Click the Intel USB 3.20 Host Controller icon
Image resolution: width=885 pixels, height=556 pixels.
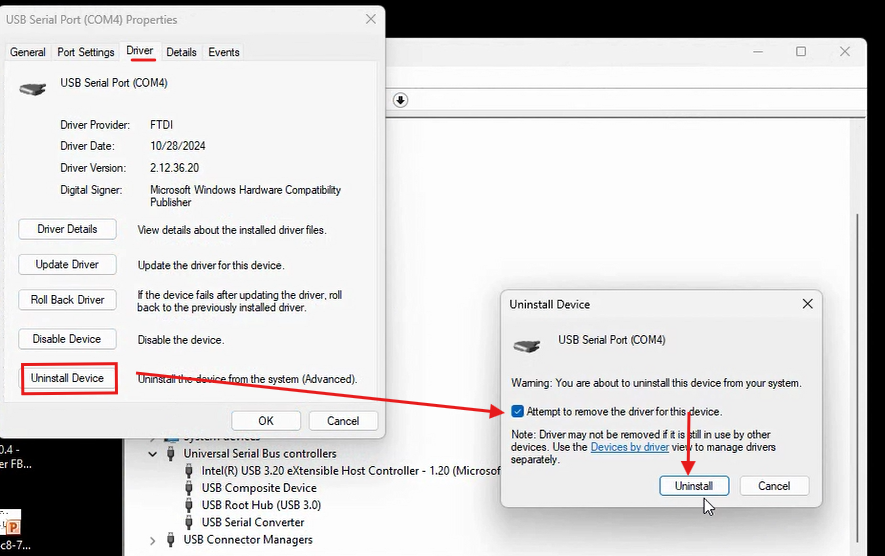pos(190,471)
